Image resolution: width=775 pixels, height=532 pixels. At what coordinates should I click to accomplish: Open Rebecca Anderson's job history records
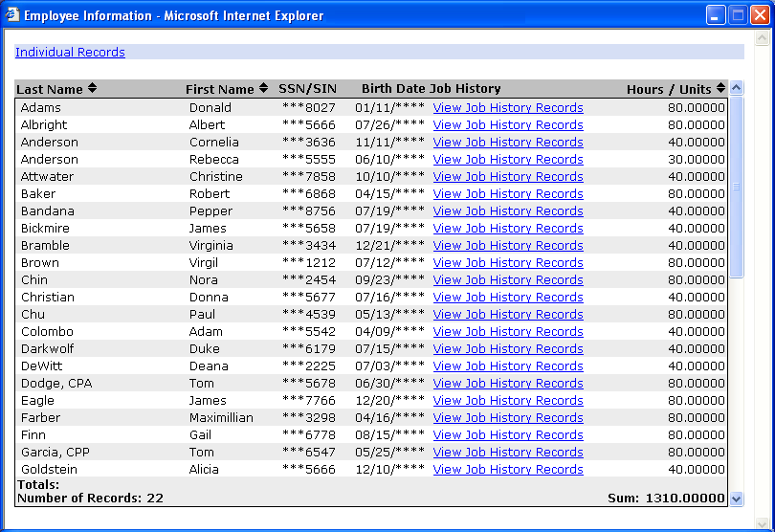507,160
